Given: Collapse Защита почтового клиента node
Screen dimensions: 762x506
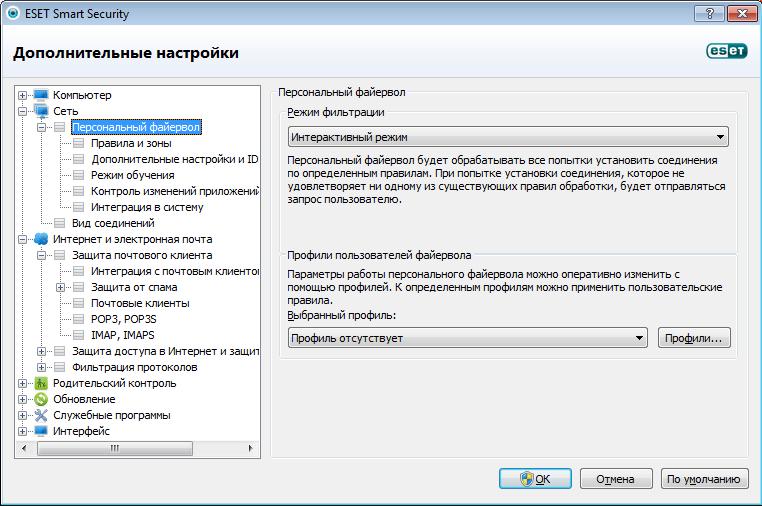Looking at the screenshot, I should tap(42, 256).
